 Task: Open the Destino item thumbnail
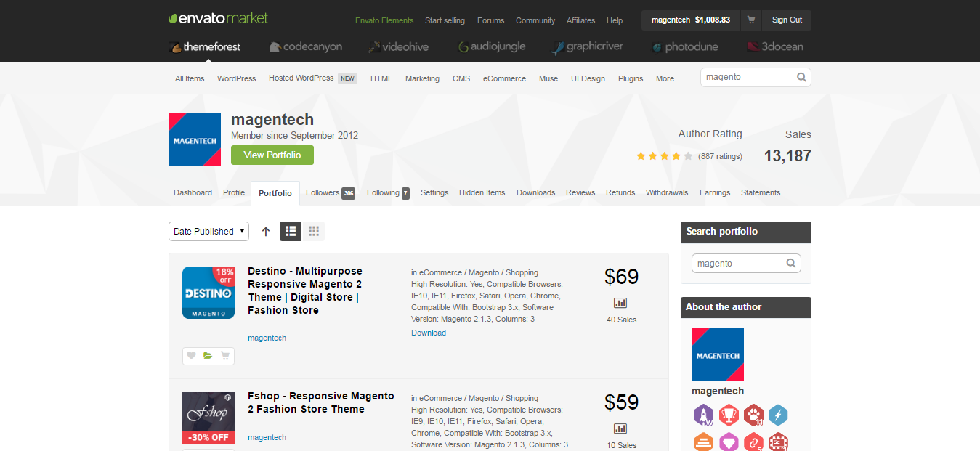pyautogui.click(x=208, y=293)
